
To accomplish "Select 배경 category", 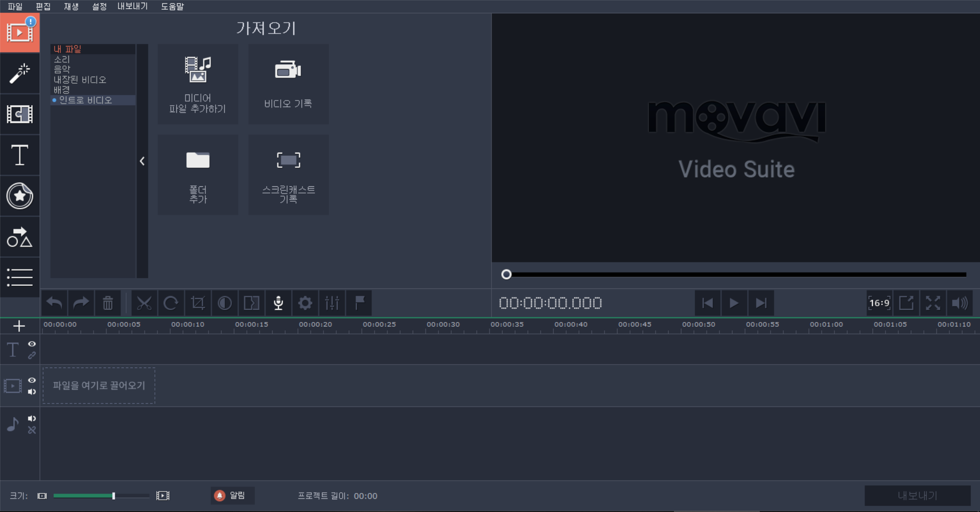I will pos(93,90).
